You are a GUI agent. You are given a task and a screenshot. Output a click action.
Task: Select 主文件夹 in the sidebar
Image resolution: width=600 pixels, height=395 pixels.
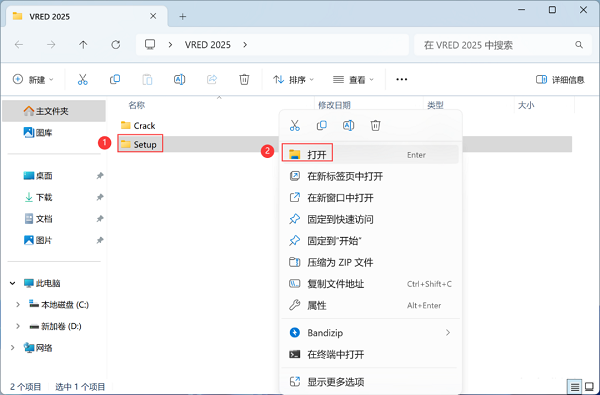coord(54,111)
